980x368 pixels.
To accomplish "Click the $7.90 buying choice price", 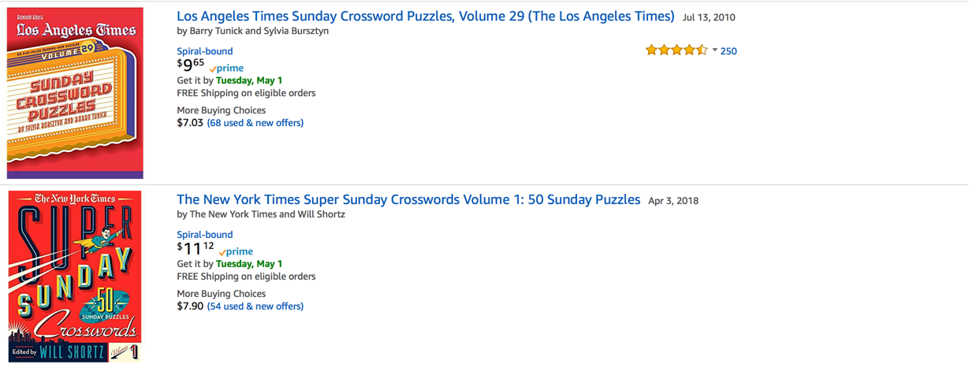I will [x=189, y=307].
